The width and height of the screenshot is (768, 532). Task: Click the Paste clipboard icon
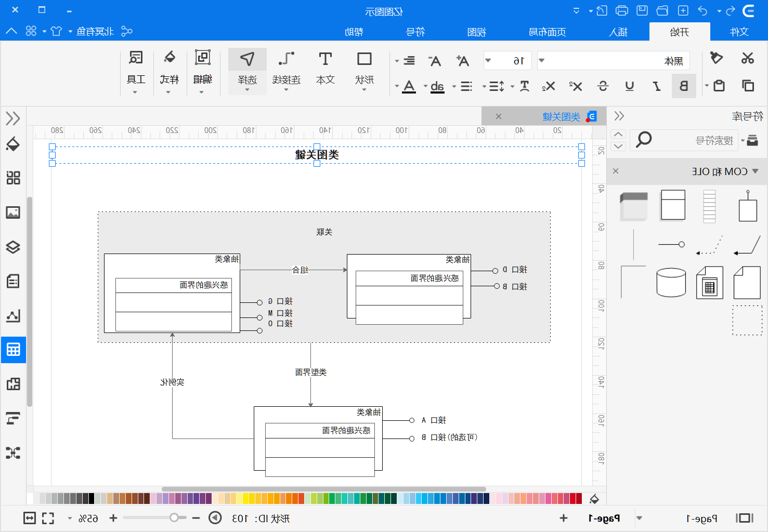[x=719, y=86]
